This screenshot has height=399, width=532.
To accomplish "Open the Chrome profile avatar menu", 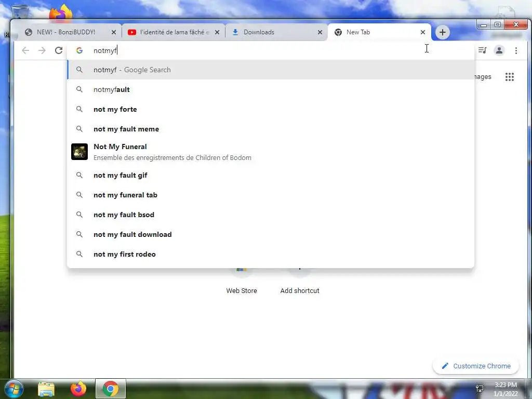I will coord(499,50).
